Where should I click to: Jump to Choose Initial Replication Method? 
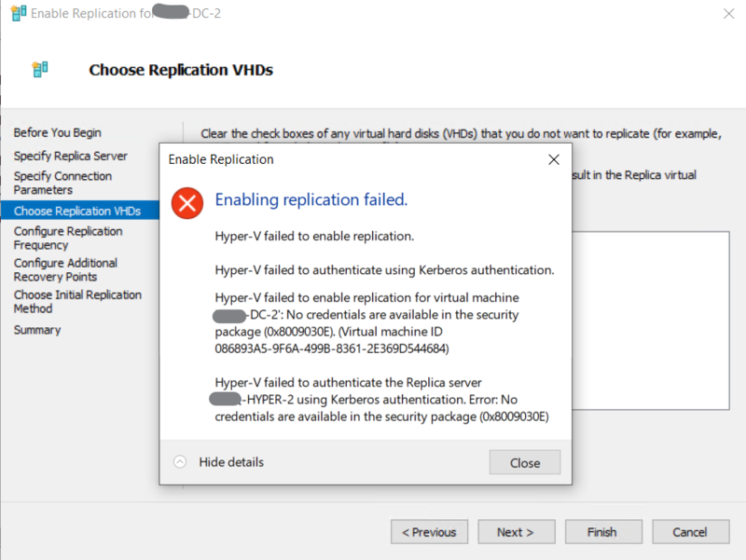point(77,301)
